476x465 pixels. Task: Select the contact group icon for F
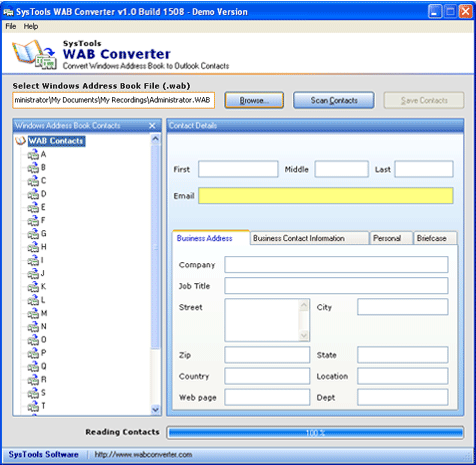pyautogui.click(x=33, y=221)
